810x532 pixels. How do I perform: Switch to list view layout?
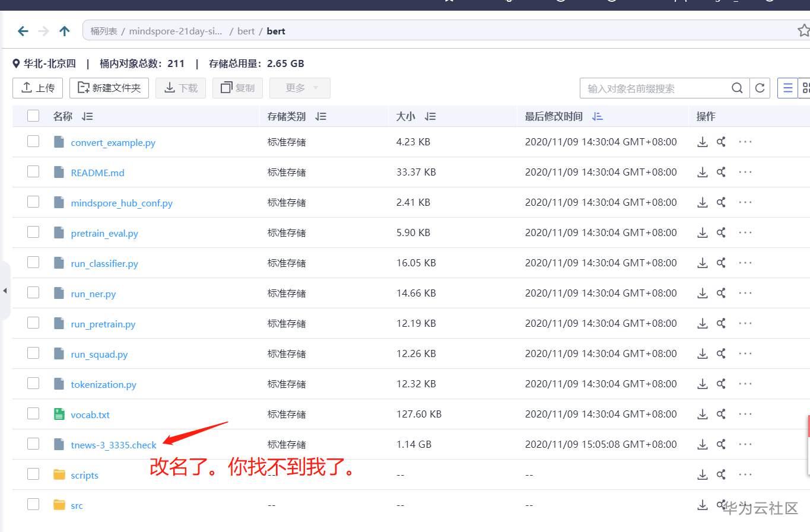pos(788,88)
